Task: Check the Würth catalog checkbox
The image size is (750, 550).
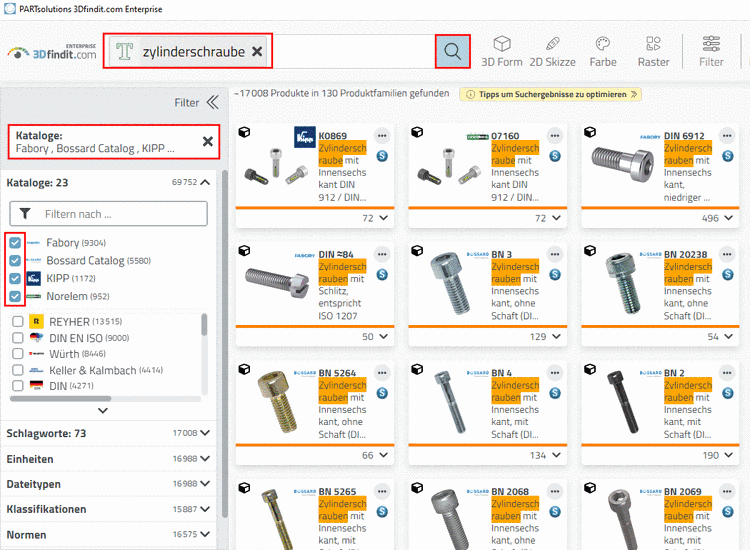Action: pos(18,354)
